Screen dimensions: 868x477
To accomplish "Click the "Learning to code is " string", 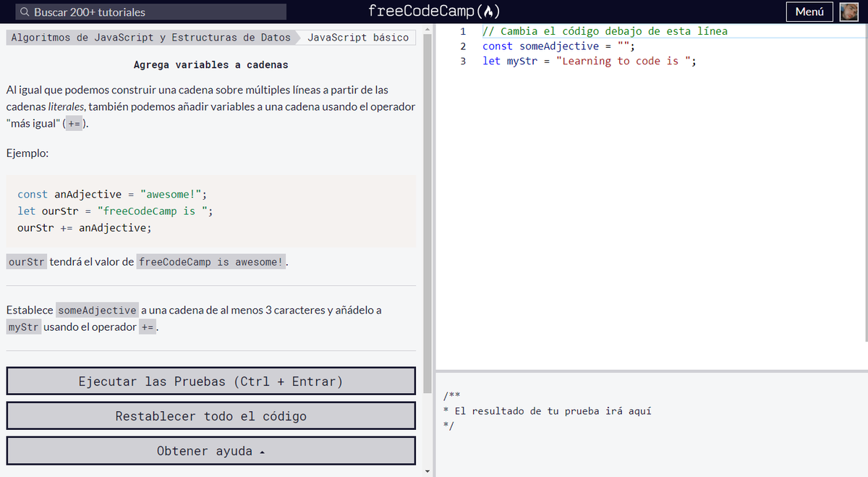I will pos(623,61).
